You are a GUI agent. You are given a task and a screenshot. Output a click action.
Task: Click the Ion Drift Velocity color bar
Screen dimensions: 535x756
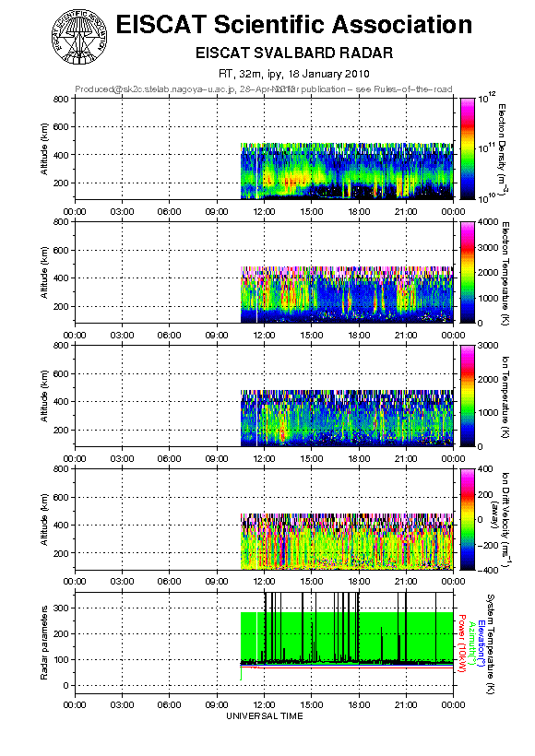coord(468,519)
